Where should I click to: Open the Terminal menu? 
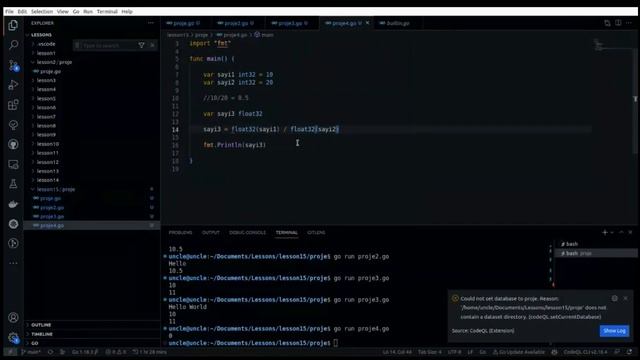pyautogui.click(x=107, y=11)
